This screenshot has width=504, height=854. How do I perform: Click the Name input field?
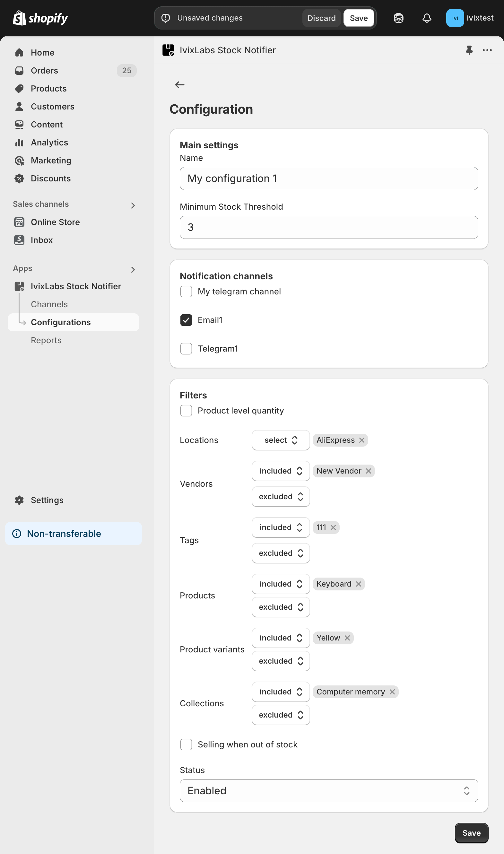pos(329,179)
